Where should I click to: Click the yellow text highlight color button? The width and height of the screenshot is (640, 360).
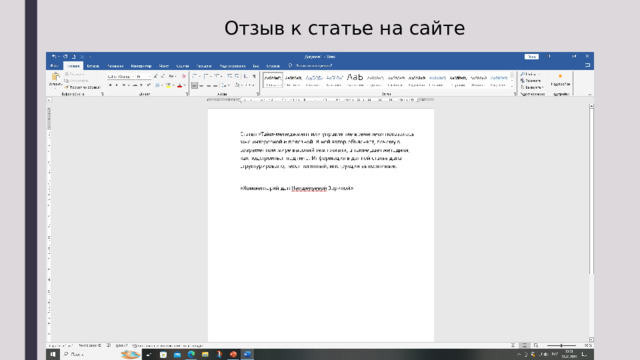tap(169, 85)
